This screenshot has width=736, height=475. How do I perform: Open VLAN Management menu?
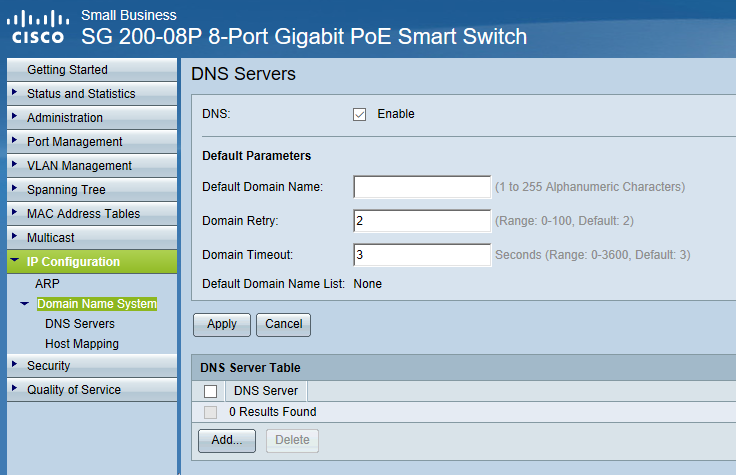coord(92,165)
